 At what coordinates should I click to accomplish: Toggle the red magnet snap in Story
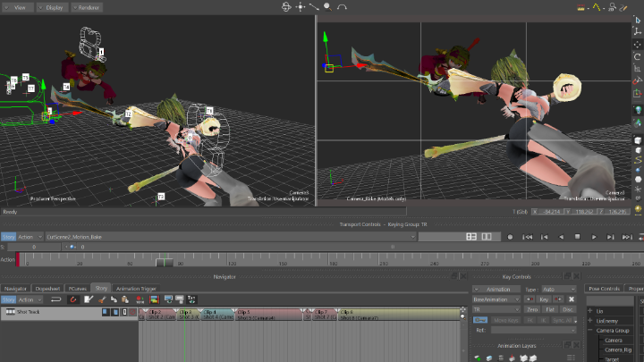tap(73, 299)
